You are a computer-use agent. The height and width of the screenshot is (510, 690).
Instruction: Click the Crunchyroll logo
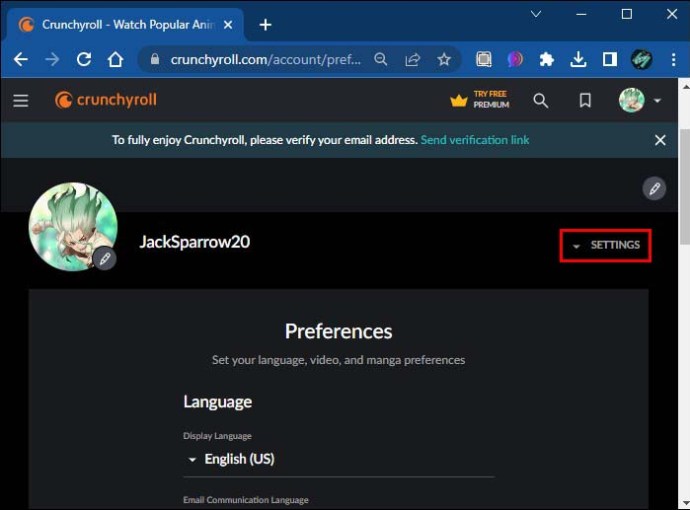pos(106,100)
